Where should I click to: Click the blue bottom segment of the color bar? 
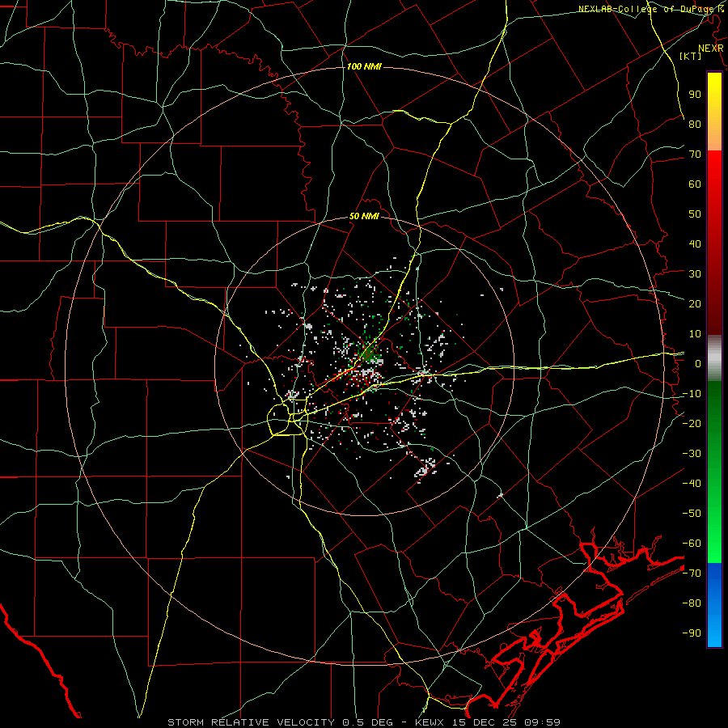[x=714, y=605]
